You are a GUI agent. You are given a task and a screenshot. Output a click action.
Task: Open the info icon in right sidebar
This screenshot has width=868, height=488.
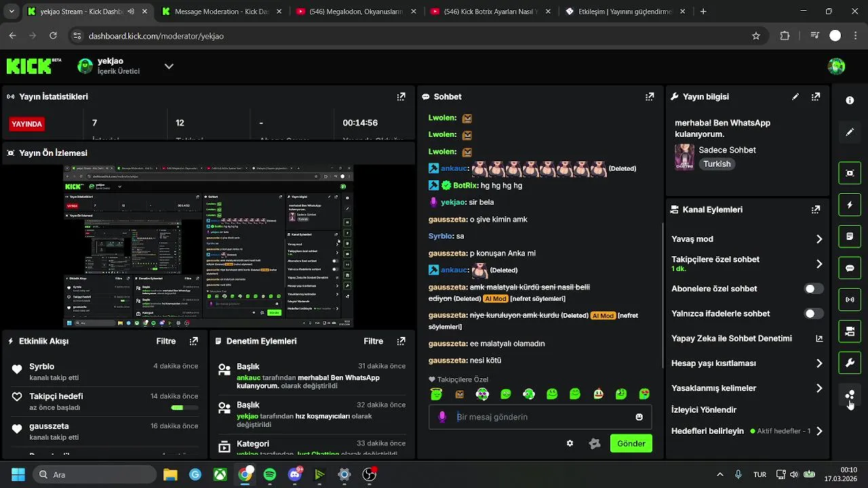pyautogui.click(x=850, y=100)
